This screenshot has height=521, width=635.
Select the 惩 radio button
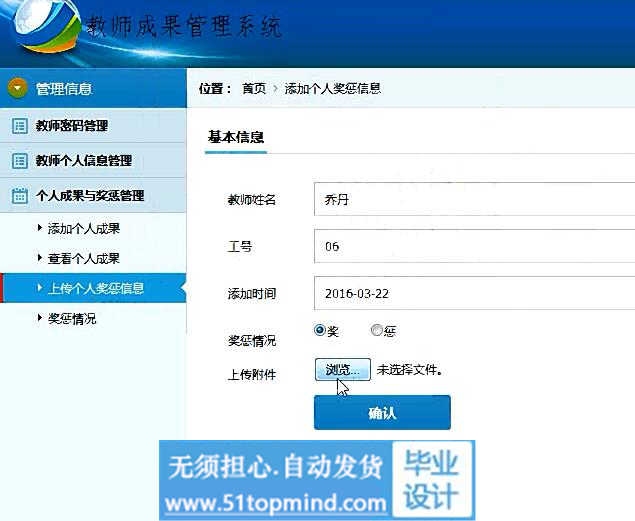[376, 330]
